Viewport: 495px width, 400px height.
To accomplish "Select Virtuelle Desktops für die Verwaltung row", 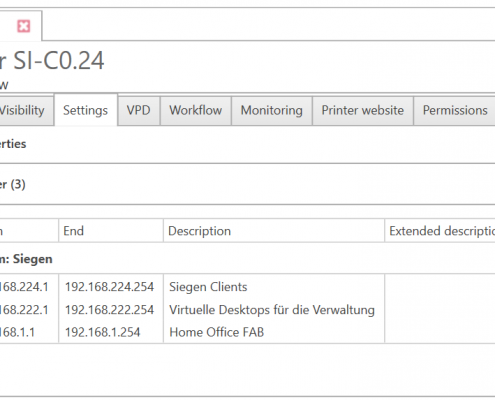I will point(247,310).
